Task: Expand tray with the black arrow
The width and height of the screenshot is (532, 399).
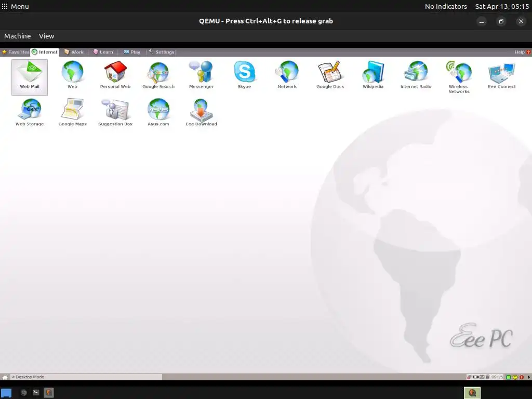Action: (529, 377)
